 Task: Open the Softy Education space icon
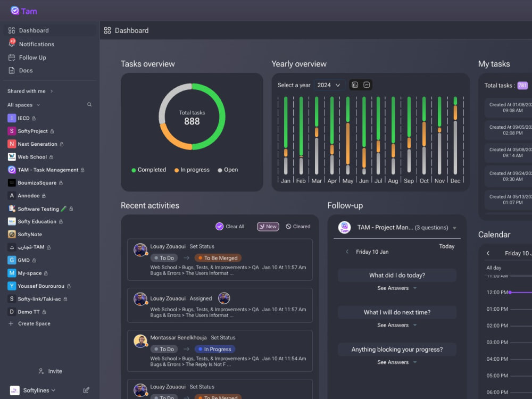(x=12, y=221)
